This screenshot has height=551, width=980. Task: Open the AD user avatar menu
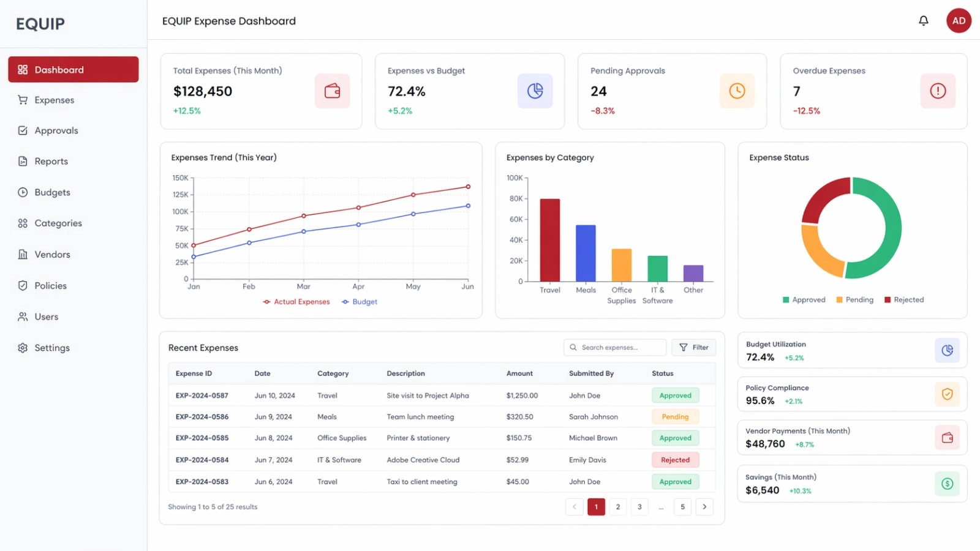coord(958,21)
